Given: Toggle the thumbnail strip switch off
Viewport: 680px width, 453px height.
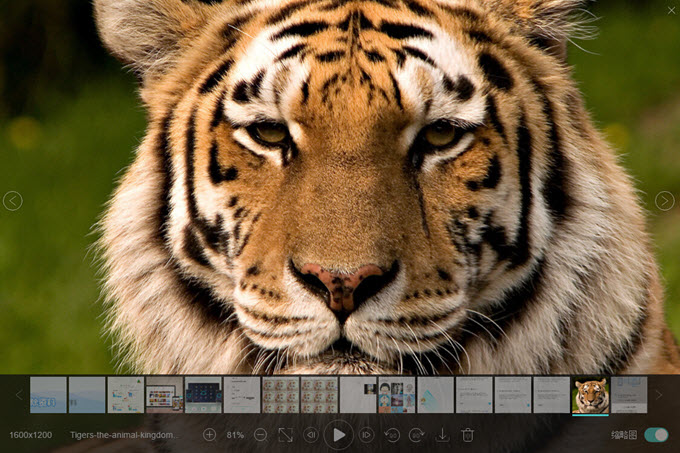Looking at the screenshot, I should pyautogui.click(x=656, y=435).
